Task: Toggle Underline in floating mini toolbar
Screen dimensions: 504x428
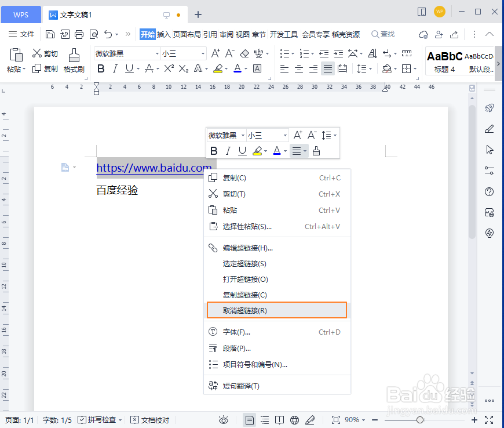Action: [242, 151]
